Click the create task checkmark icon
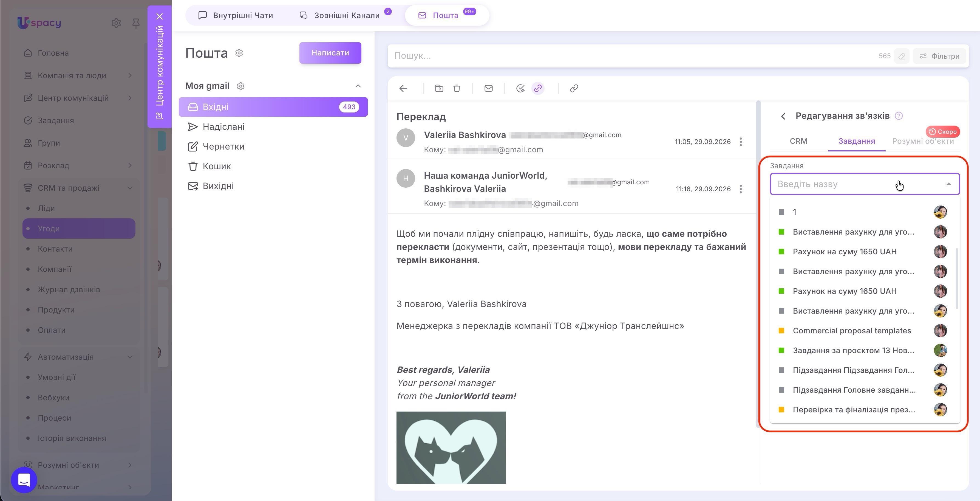 (x=520, y=88)
